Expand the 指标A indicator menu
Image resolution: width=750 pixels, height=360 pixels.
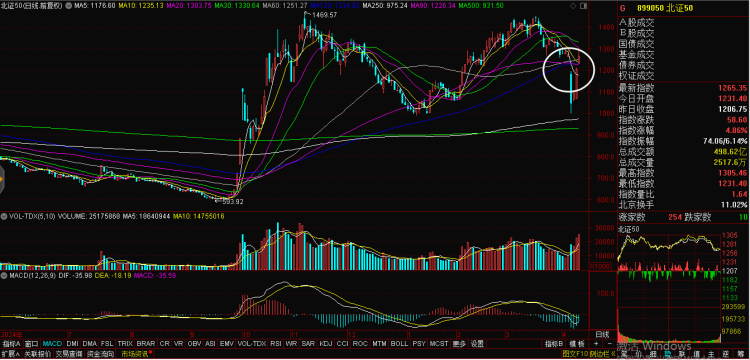pos(12,344)
